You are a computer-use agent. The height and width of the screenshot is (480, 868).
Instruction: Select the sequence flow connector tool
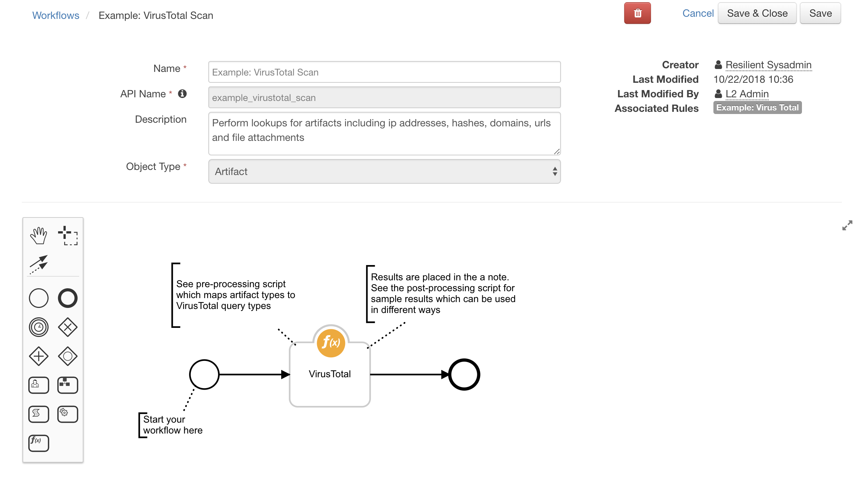[38, 263]
